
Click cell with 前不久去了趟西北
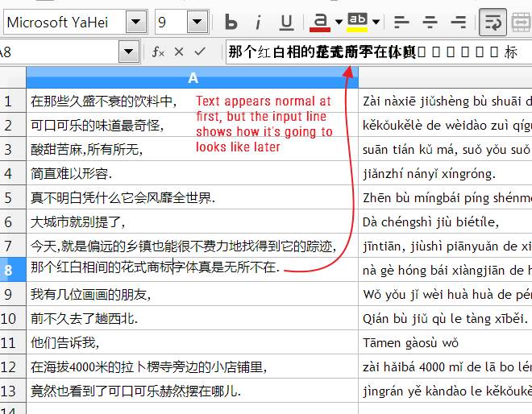click(x=193, y=318)
